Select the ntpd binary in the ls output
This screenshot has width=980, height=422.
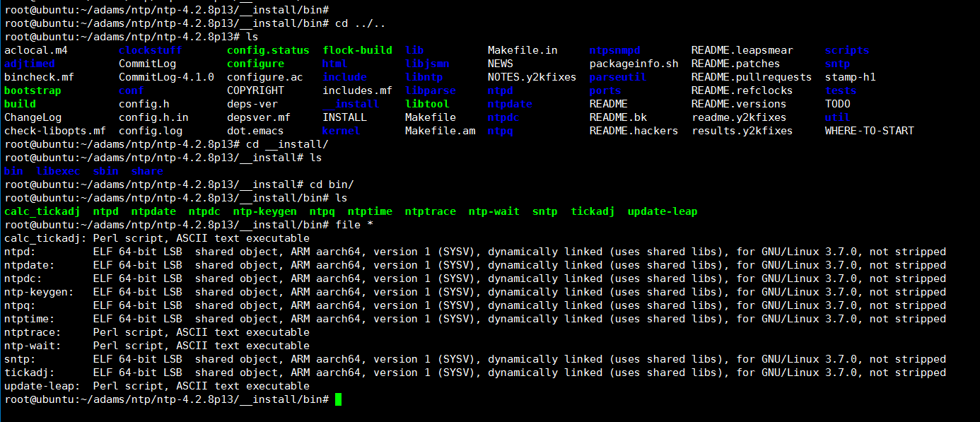[106, 211]
